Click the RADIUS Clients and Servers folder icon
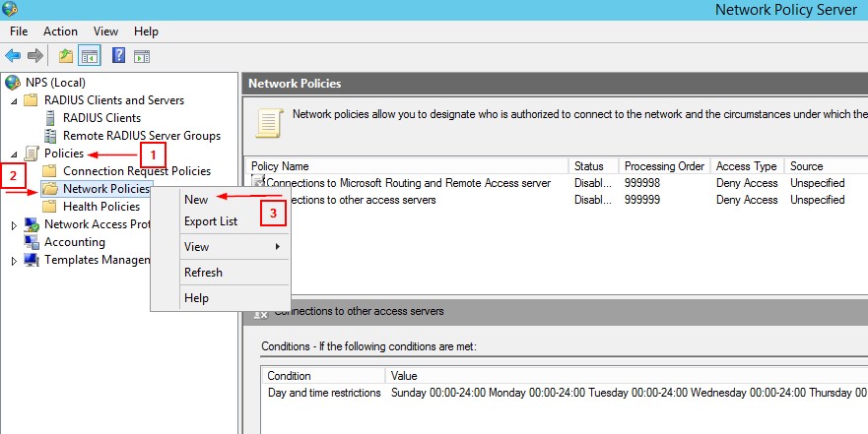The image size is (868, 434). (32, 100)
